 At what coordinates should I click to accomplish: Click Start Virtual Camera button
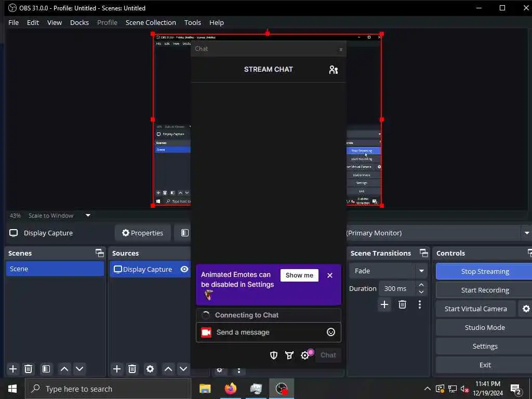[x=476, y=309]
